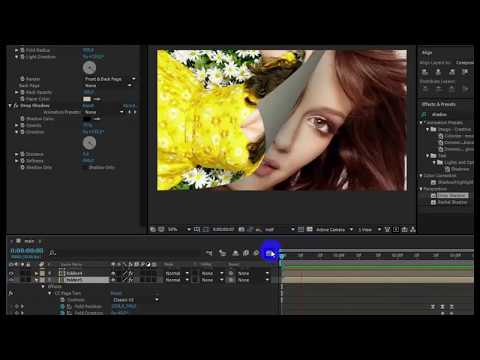Click the Show Snapshot icon in viewer bar
Image resolution: width=480 pixels, height=360 pixels.
(250, 229)
